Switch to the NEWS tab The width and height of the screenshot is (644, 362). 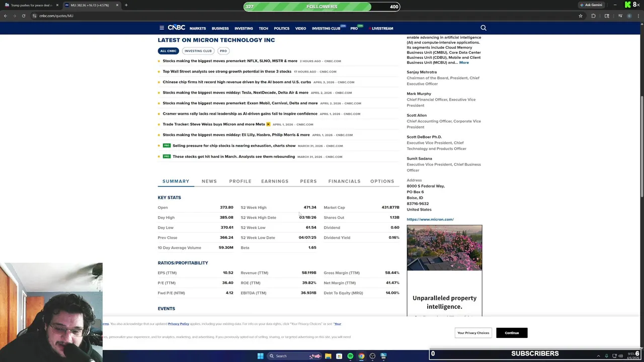[209, 181]
